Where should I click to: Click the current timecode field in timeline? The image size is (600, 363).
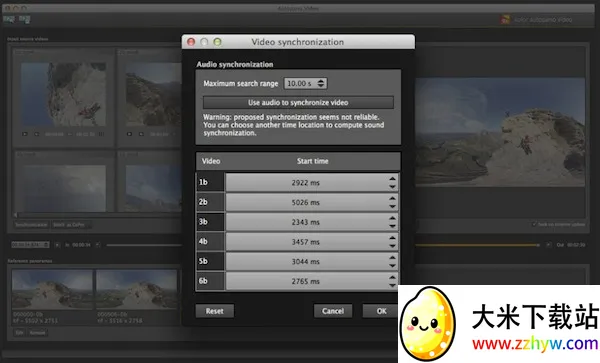click(x=30, y=245)
